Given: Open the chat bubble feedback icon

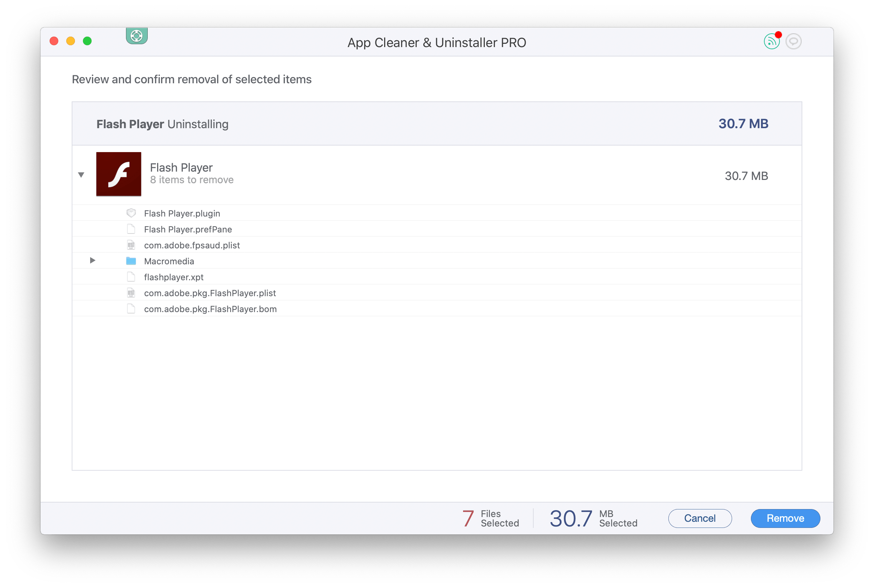Looking at the screenshot, I should coord(793,41).
